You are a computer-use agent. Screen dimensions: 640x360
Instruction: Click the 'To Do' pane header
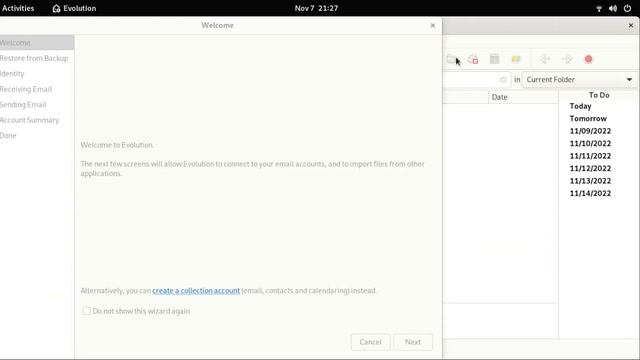click(x=599, y=95)
